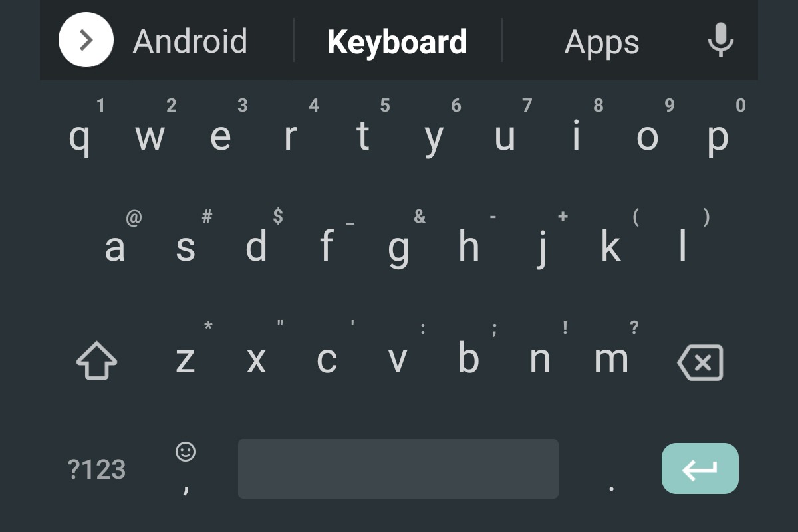Select the bold 'Keyboard' suggestion
798x532 pixels.
[397, 43]
